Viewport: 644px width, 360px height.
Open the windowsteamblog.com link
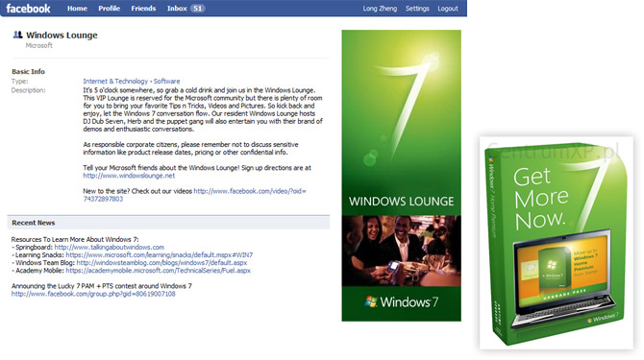[x=161, y=263]
